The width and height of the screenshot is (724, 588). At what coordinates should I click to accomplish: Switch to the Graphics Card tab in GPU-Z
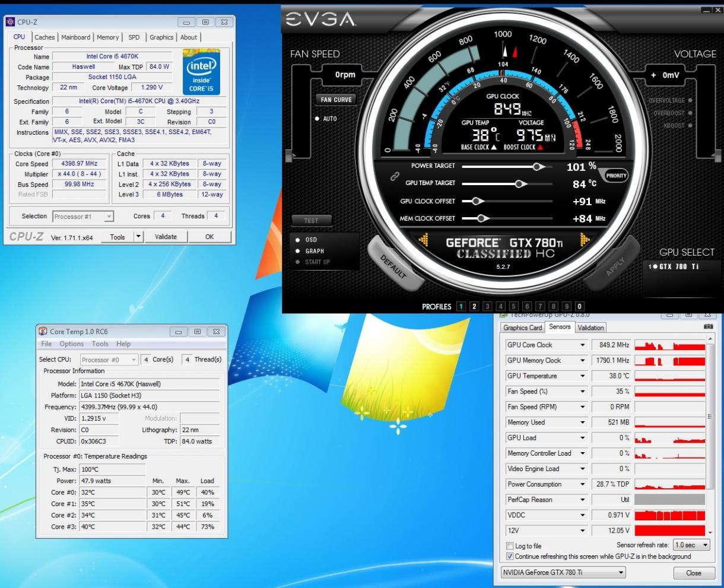pos(523,328)
